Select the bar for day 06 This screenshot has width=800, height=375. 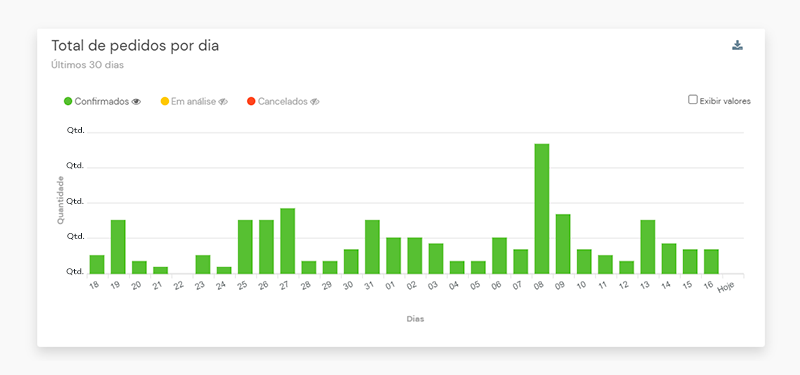pos(499,256)
